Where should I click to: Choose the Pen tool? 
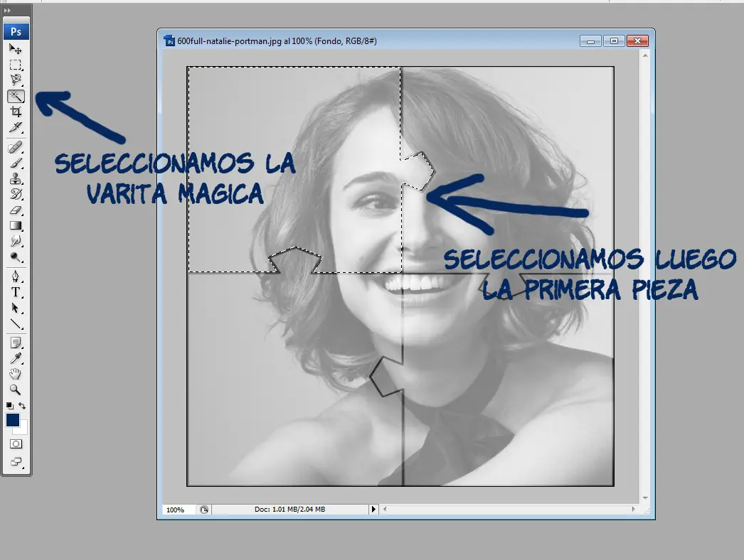click(15, 276)
